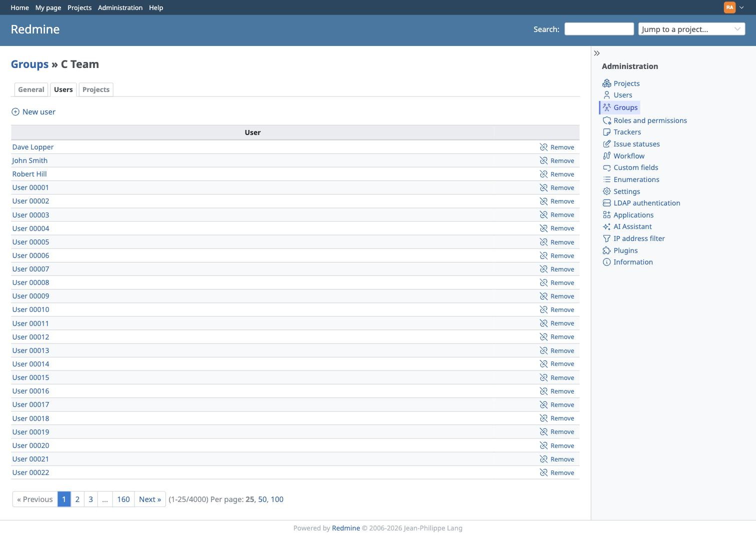Viewport: 756px width, 535px height.
Task: Switch to the Projects tab of the group
Action: (96, 89)
